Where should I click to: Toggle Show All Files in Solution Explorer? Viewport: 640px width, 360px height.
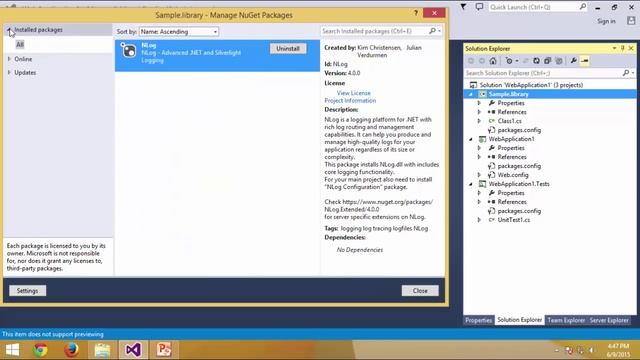click(559, 61)
